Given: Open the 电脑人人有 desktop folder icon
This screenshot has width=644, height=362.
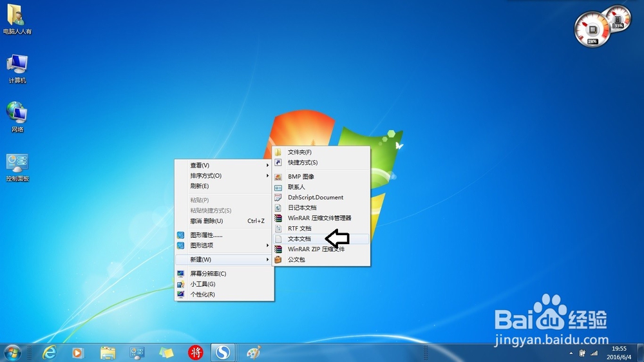Looking at the screenshot, I should (x=17, y=19).
